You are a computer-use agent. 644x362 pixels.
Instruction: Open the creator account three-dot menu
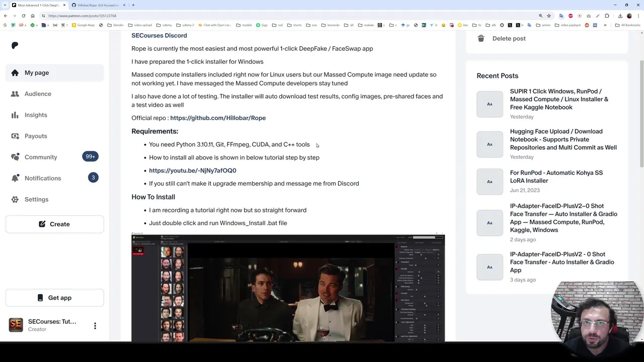(95, 326)
